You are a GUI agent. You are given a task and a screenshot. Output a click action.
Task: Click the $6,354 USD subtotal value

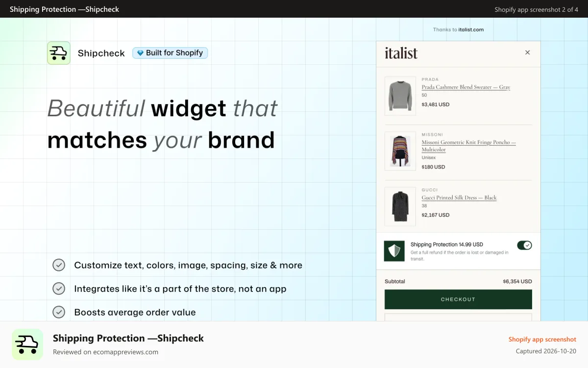[517, 282]
